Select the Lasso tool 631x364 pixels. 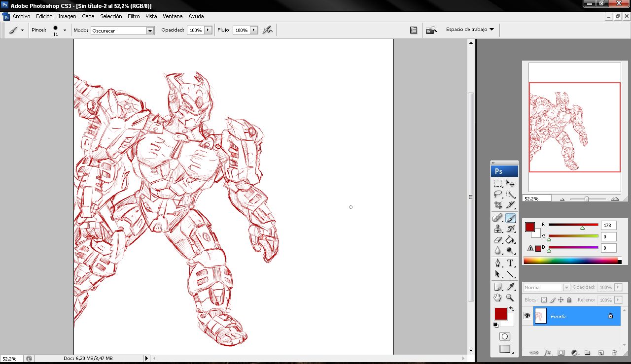pos(498,194)
